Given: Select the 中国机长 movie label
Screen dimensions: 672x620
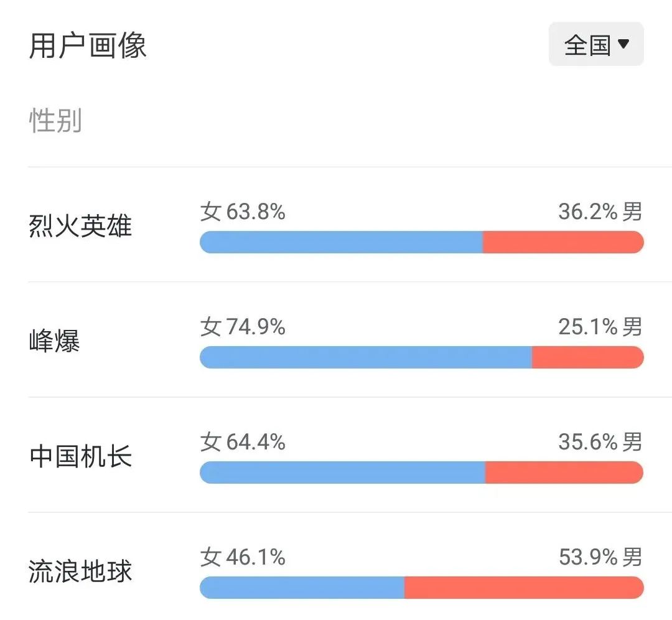Looking at the screenshot, I should (80, 456).
